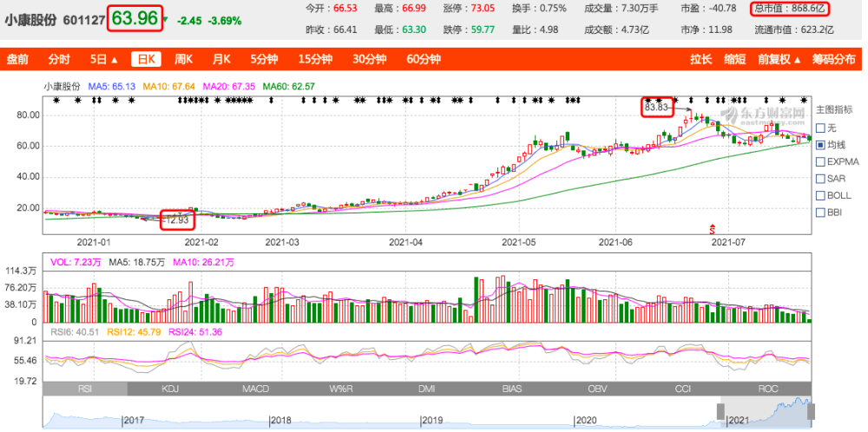Click the 12.93 low price label
The image size is (868, 432).
180,219
